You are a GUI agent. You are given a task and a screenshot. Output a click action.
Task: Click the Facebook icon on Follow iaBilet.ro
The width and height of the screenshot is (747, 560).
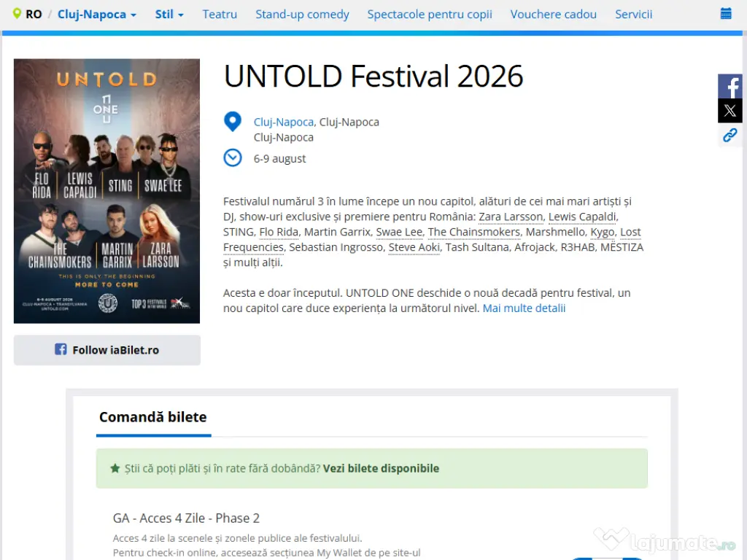(61, 349)
